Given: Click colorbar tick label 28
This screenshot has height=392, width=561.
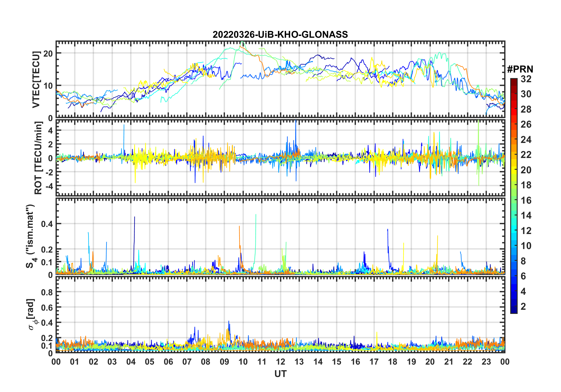Looking at the screenshot, I should 526,109.
